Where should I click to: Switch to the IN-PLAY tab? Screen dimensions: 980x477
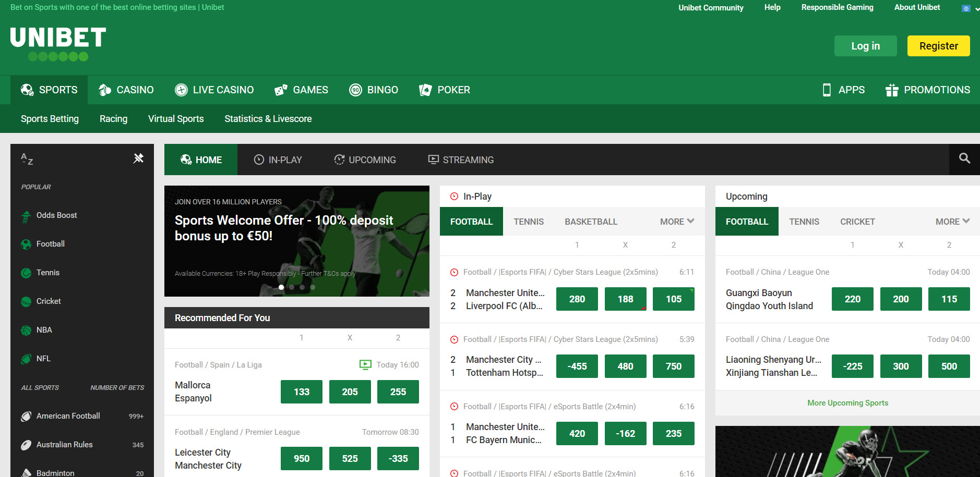click(x=278, y=160)
